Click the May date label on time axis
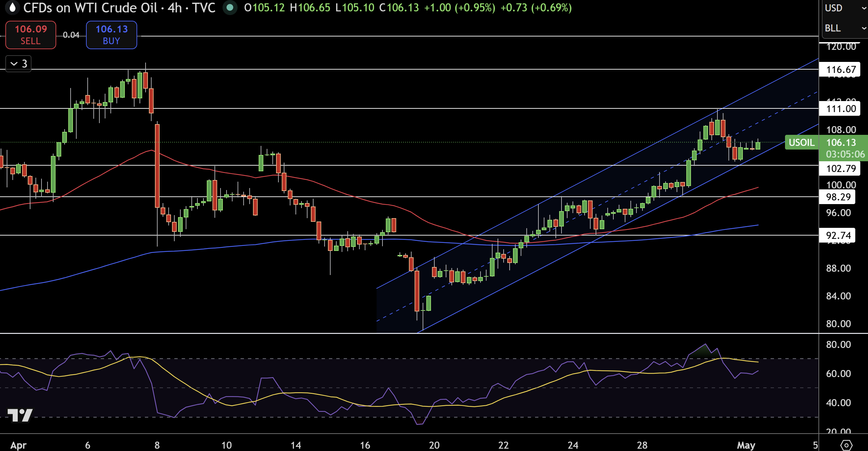The image size is (868, 451). click(746, 445)
